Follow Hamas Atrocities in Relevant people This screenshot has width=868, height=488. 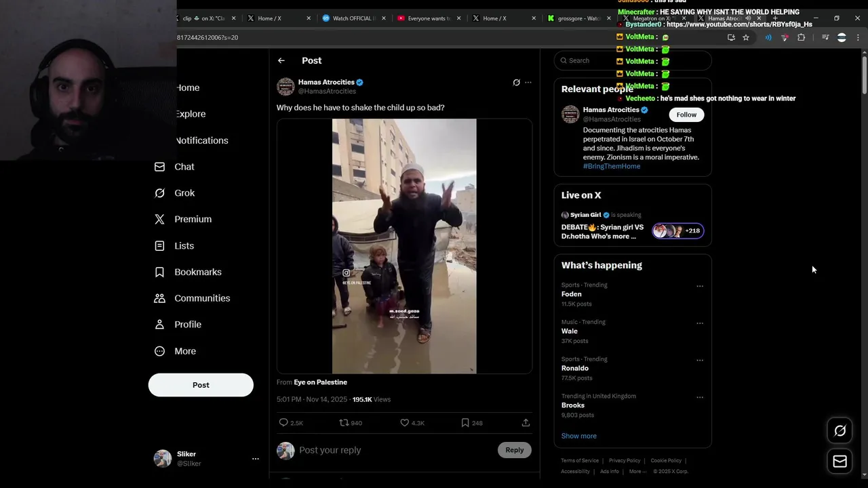click(686, 115)
